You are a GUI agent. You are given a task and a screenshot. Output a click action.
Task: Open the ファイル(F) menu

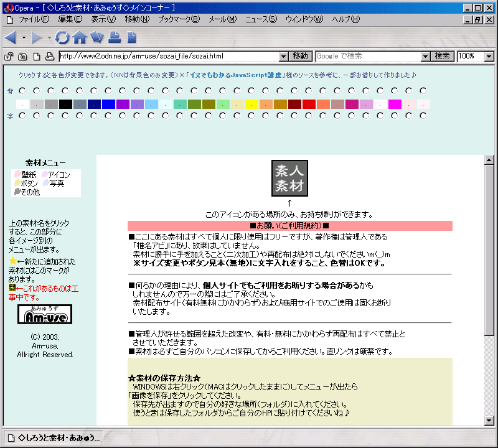[34, 19]
